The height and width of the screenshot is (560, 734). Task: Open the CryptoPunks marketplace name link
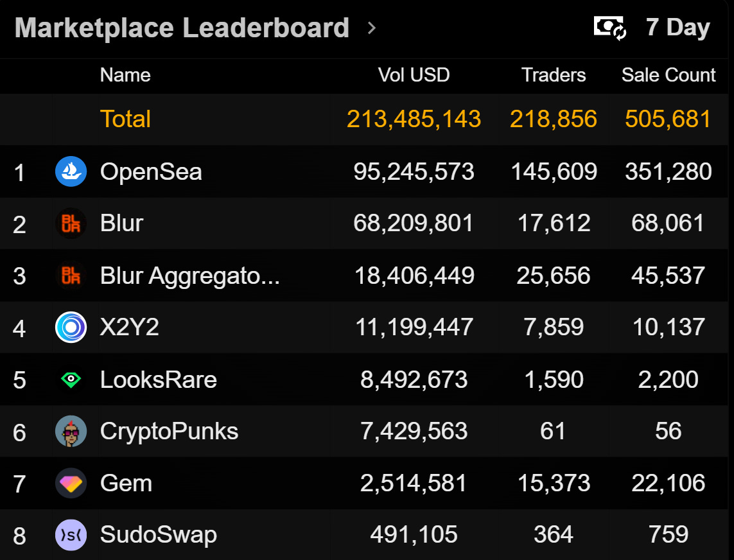[169, 431]
